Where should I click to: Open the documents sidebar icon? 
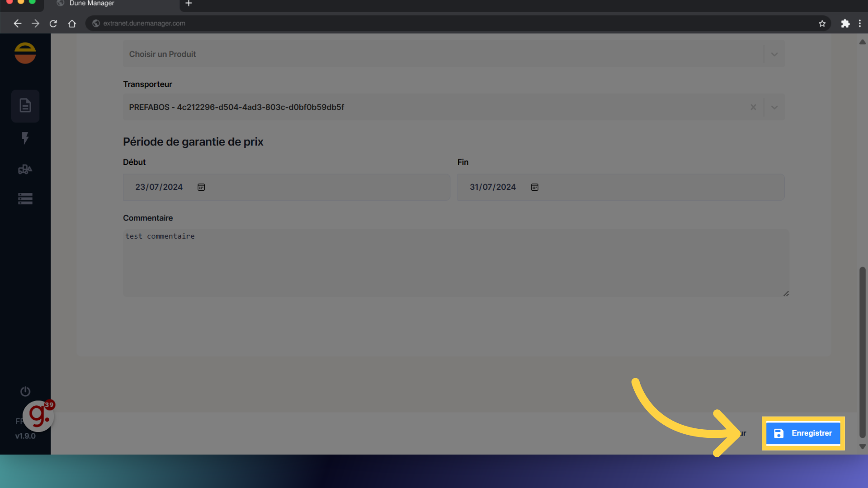click(x=25, y=106)
